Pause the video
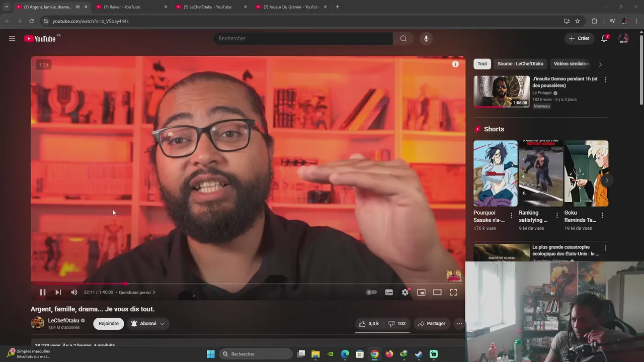The height and width of the screenshot is (362, 644). pos(43,292)
